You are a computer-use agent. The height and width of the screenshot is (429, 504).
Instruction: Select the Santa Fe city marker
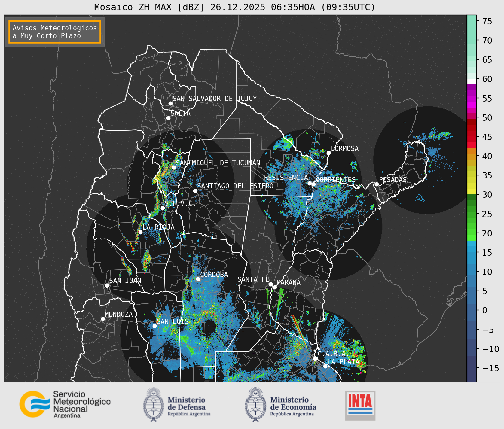271,284
